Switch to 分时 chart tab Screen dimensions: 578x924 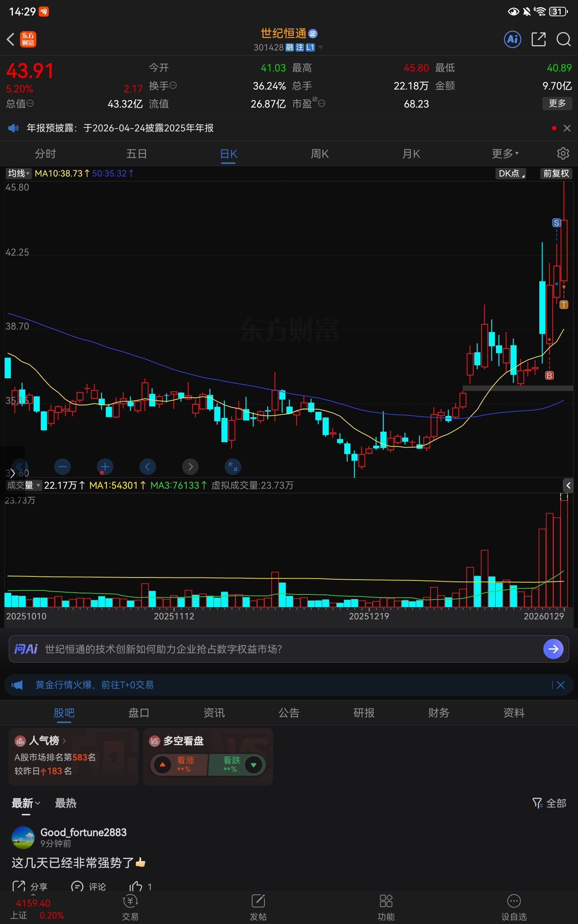click(x=46, y=154)
